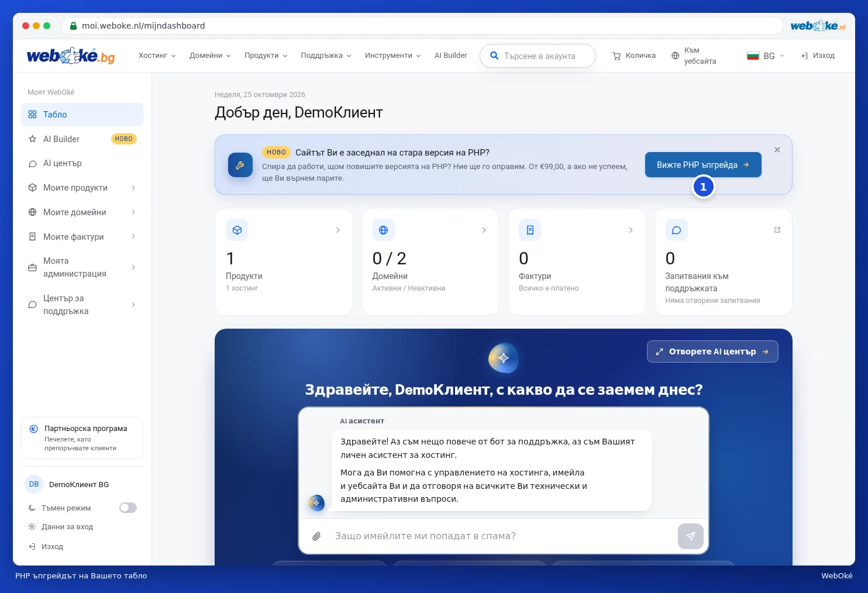Send the AI assistant message
Image resolution: width=868 pixels, height=593 pixels.
pos(691,536)
